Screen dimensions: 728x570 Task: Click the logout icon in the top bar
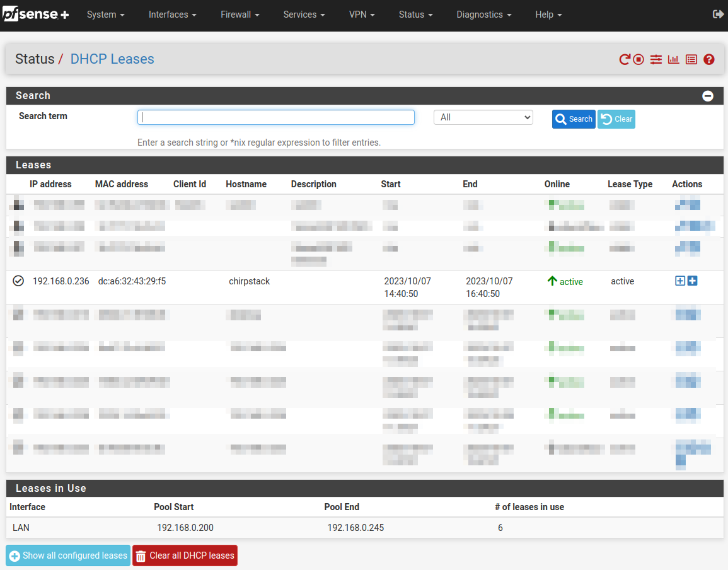coord(718,15)
